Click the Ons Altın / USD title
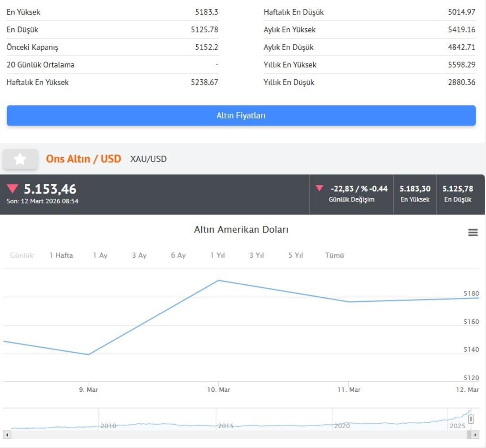The height and width of the screenshot is (448, 486). coord(83,159)
